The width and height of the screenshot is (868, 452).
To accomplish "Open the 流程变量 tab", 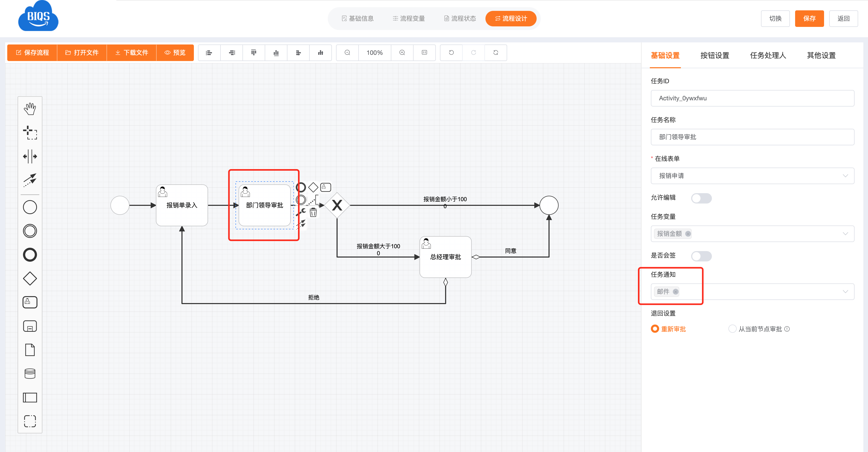I will 408,19.
